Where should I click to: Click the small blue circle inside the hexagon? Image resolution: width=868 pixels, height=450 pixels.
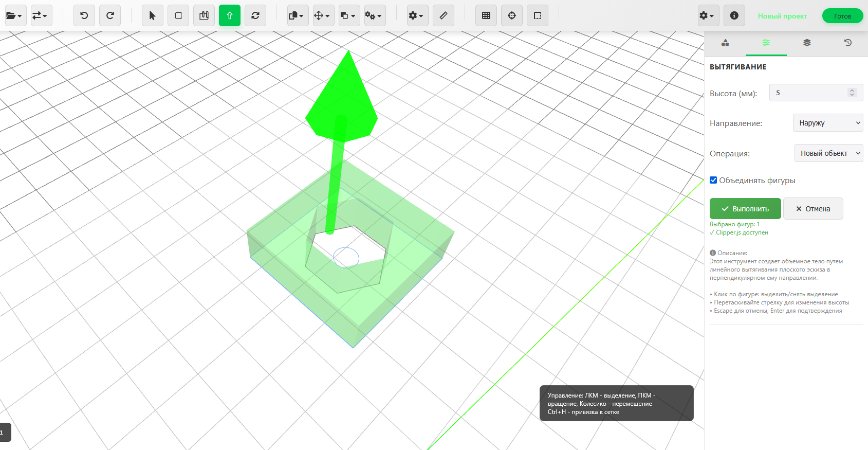point(346,257)
